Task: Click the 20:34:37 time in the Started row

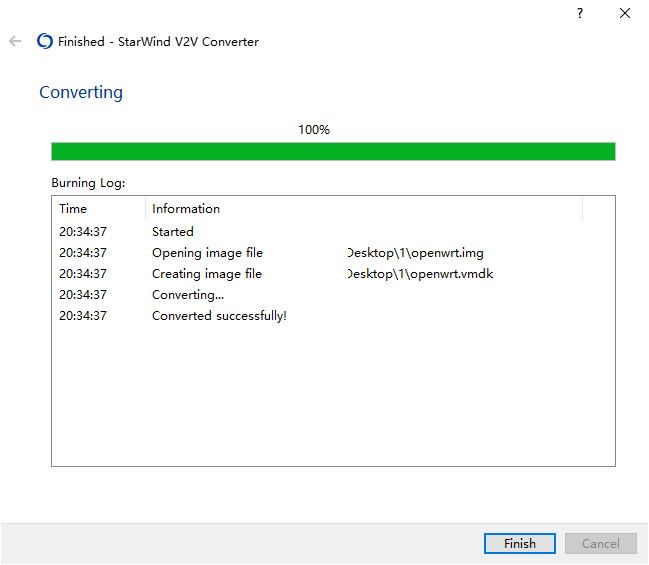Action: 83,231
